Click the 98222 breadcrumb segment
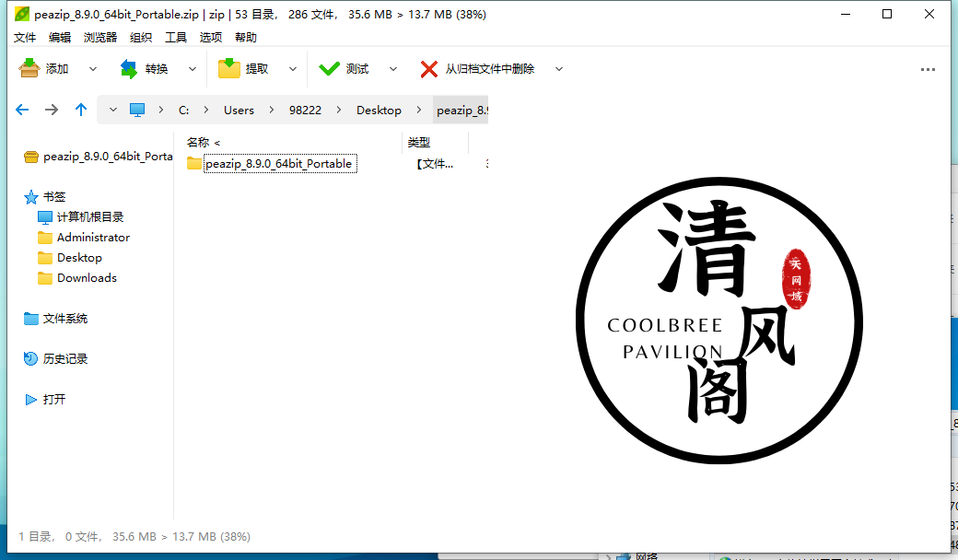The width and height of the screenshot is (958, 560). pyautogui.click(x=306, y=110)
